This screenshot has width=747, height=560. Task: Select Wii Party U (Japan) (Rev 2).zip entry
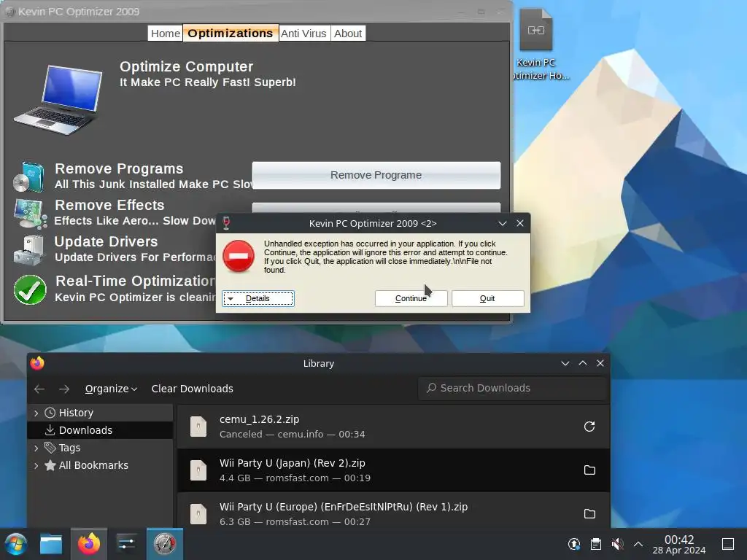[x=393, y=470]
